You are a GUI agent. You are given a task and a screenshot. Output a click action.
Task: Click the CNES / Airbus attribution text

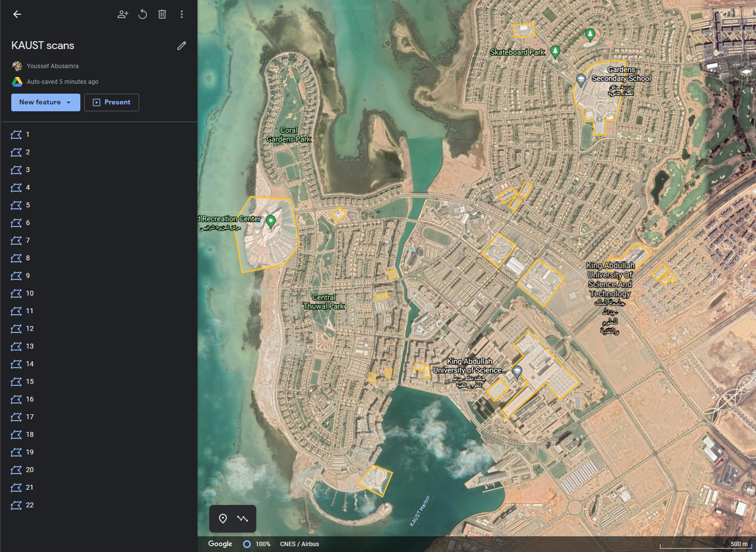[x=299, y=544]
